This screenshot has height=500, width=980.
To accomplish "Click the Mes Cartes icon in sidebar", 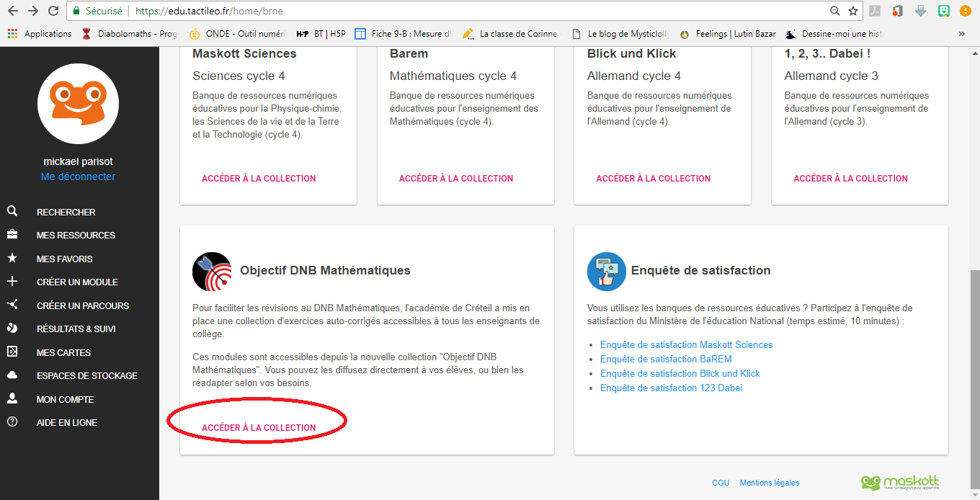I will (x=12, y=352).
